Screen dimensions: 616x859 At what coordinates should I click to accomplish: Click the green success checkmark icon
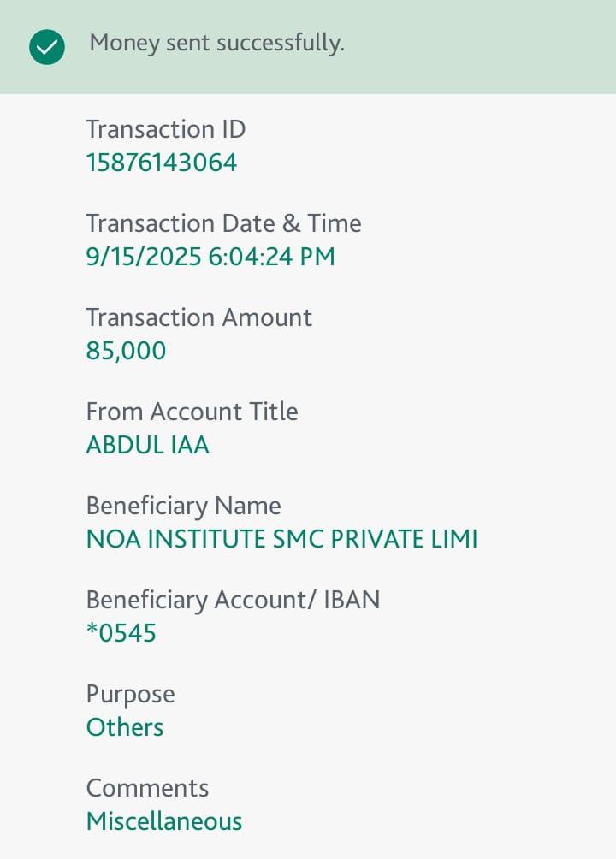click(x=46, y=47)
